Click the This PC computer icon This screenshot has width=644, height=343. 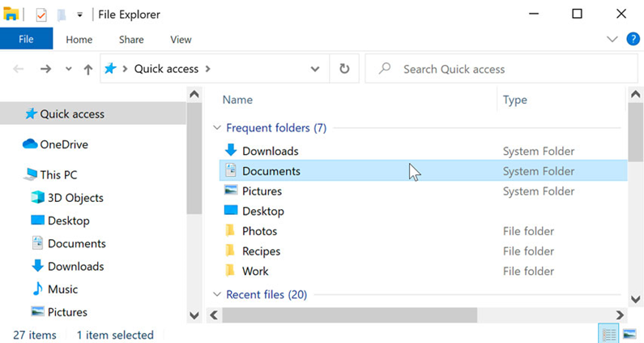coord(31,174)
